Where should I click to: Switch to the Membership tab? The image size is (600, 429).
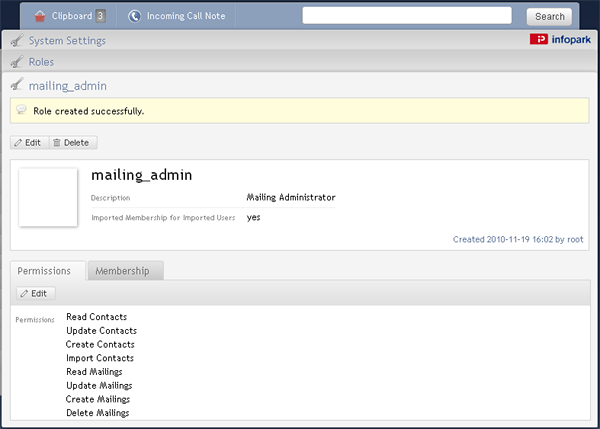(x=126, y=271)
